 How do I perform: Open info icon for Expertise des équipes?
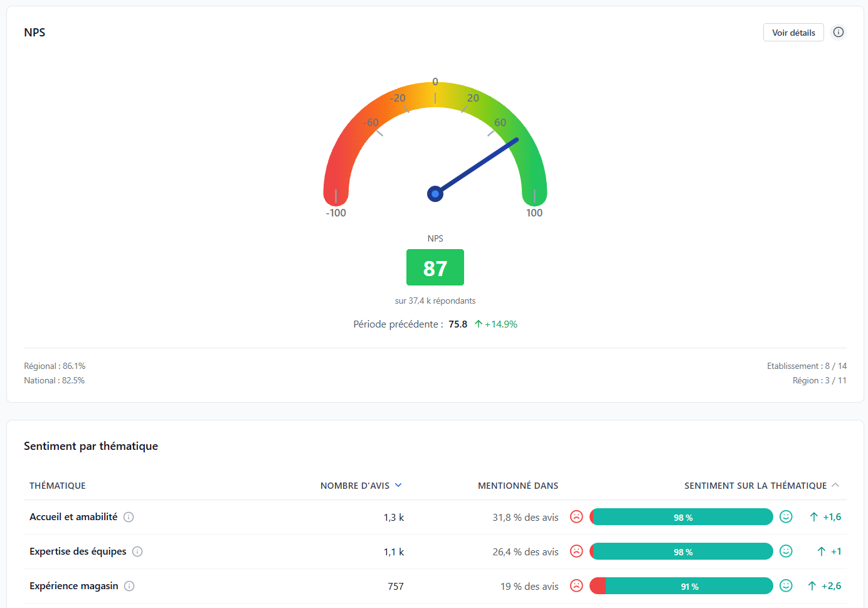(137, 552)
